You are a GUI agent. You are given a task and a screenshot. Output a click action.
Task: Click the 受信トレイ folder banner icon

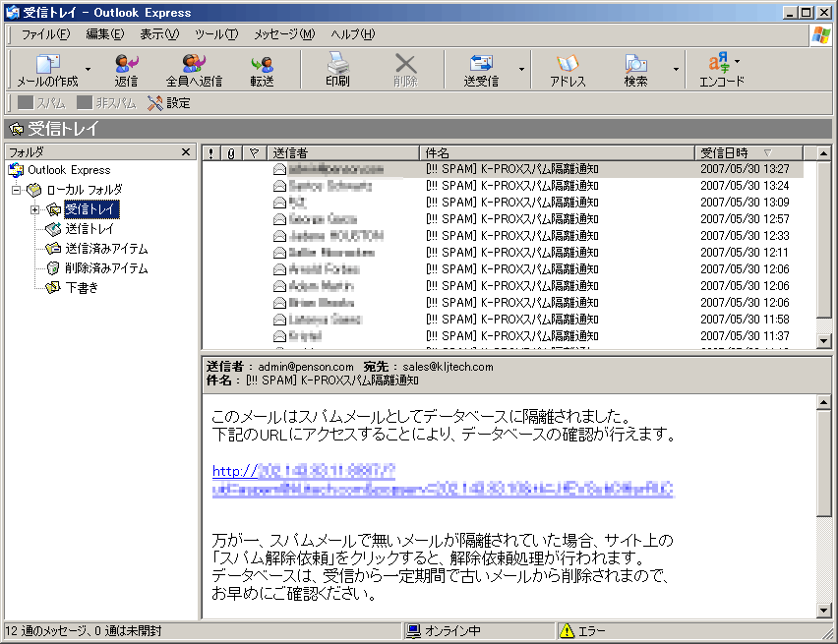tap(17, 129)
